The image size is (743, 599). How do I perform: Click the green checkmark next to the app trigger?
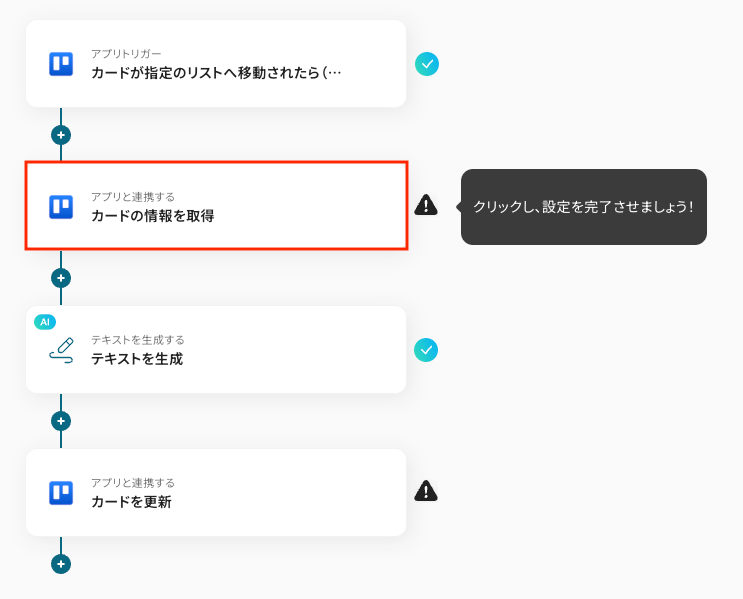tap(427, 64)
